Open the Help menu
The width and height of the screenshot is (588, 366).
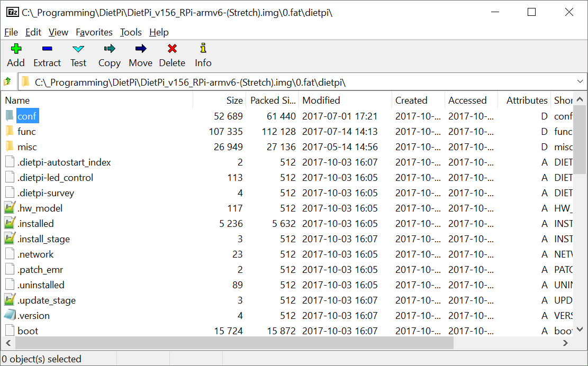click(159, 32)
